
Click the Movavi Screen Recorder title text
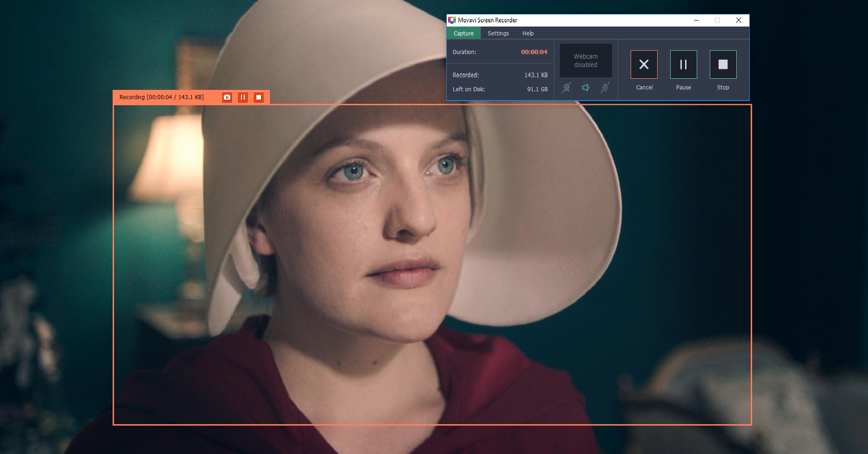487,20
